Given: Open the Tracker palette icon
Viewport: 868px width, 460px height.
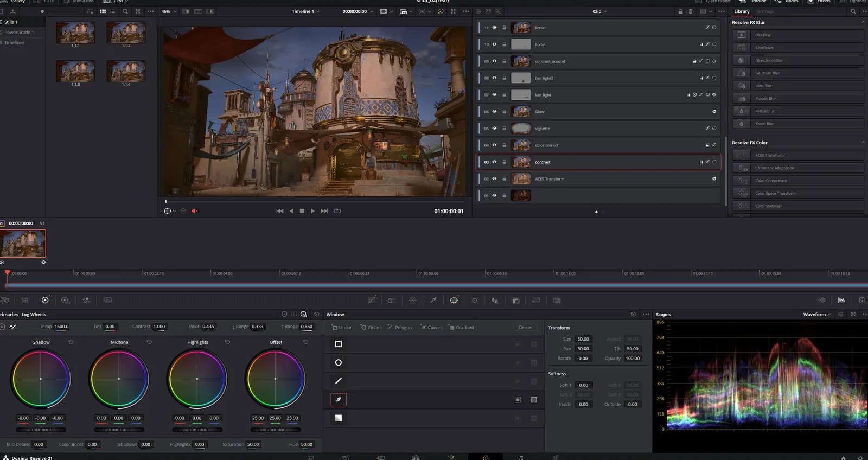Looking at the screenshot, I should 475,300.
